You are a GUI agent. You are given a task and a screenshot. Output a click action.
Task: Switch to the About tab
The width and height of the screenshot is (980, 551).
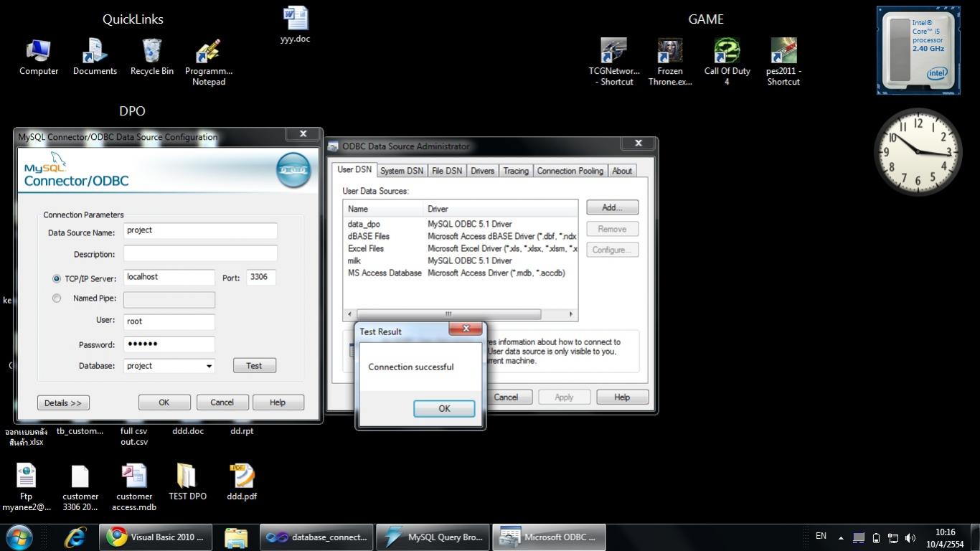pos(622,171)
